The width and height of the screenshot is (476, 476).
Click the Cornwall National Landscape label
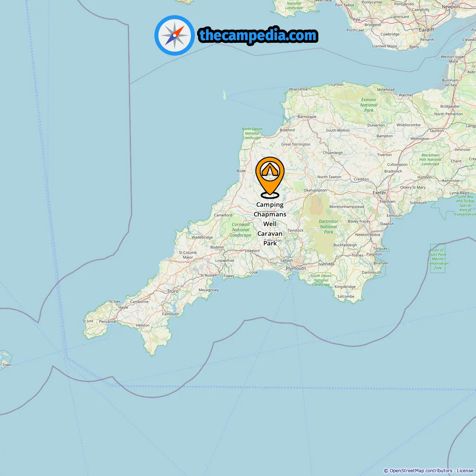[x=241, y=230]
